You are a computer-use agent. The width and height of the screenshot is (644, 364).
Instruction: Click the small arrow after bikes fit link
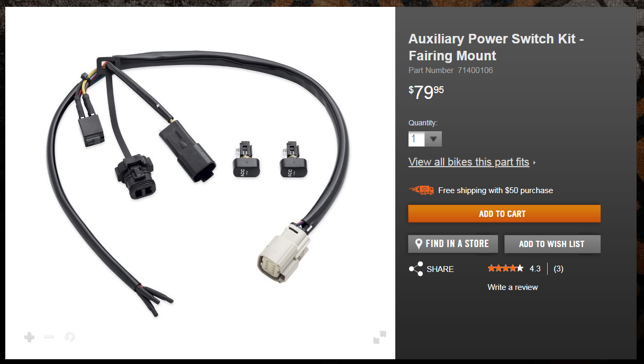pos(534,163)
